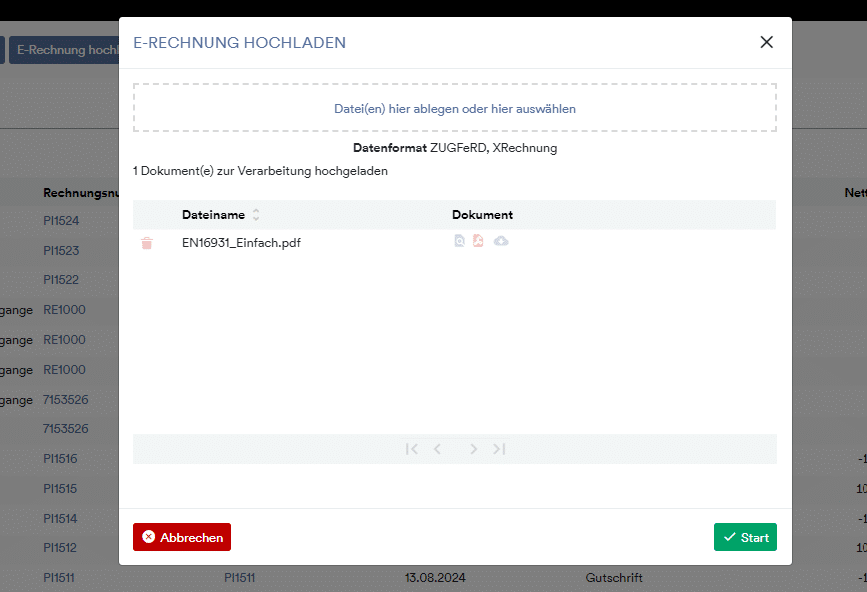
Task: Jump to last page in pagination
Action: click(499, 449)
